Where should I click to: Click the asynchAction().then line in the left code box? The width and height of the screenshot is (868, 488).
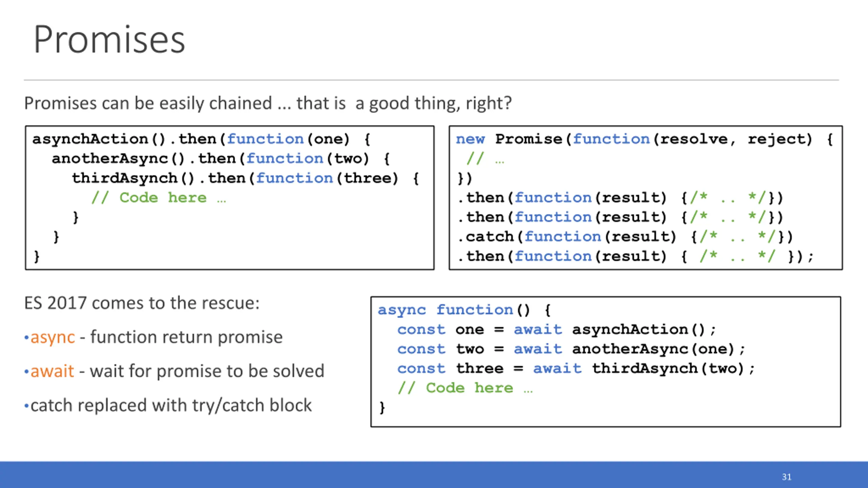201,139
